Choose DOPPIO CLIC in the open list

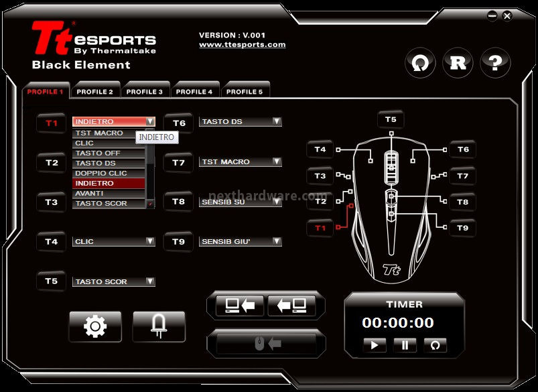[x=109, y=174]
